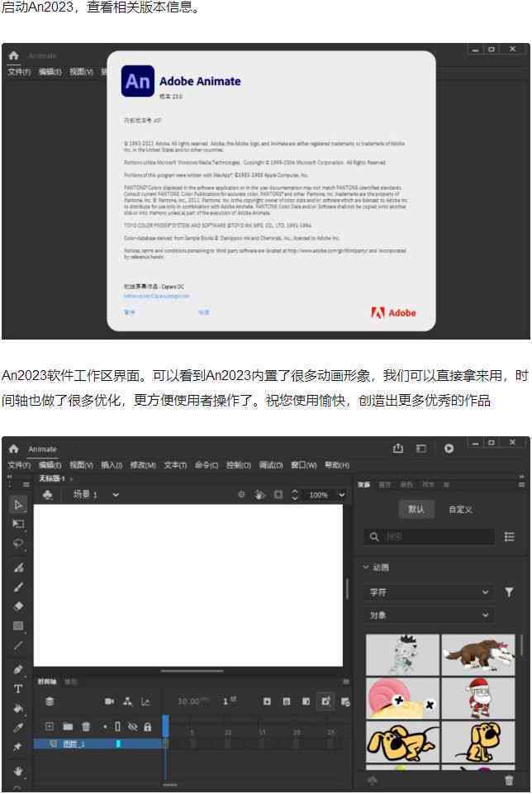Select the Rectangle tool
The image size is (532, 794).
pyautogui.click(x=19, y=626)
